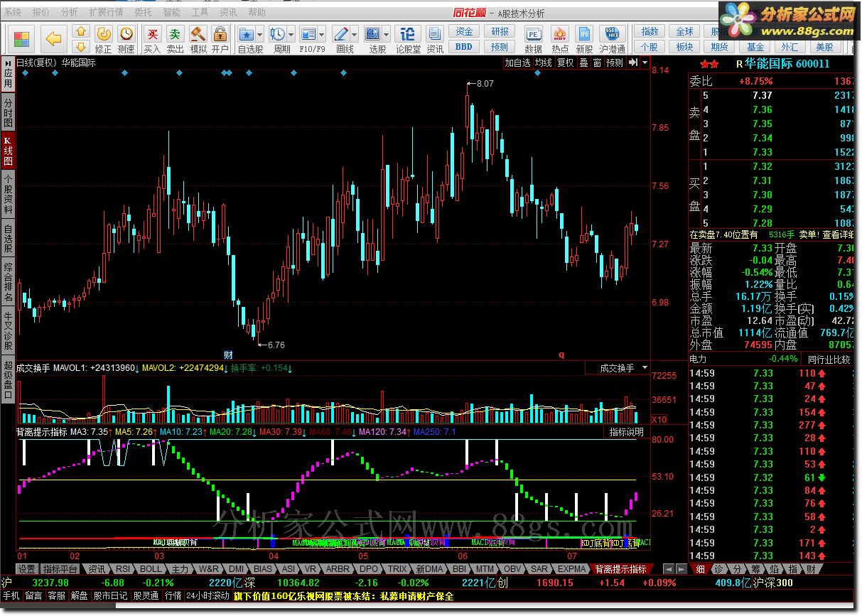862x616 pixels.
Task: Go back with the yellow arrow
Action: [53, 38]
